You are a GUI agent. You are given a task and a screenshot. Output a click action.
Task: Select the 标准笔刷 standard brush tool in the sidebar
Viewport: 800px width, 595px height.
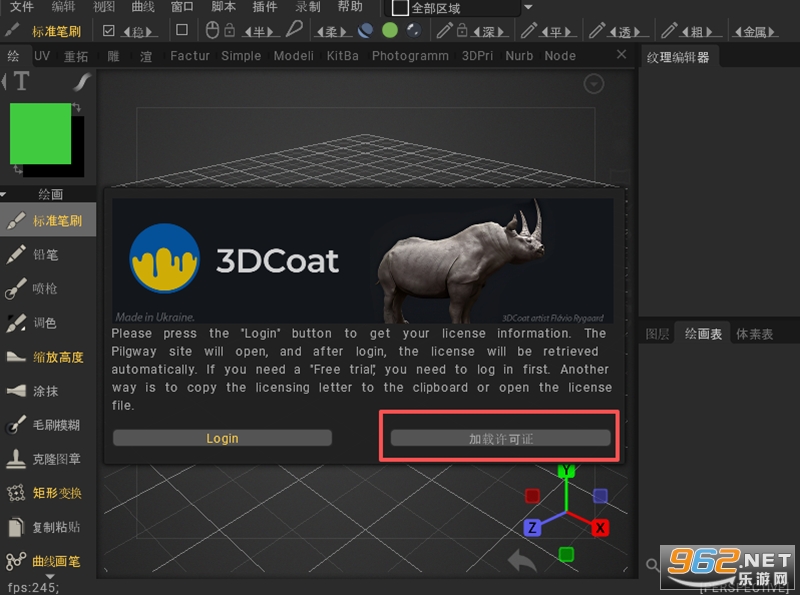point(47,220)
